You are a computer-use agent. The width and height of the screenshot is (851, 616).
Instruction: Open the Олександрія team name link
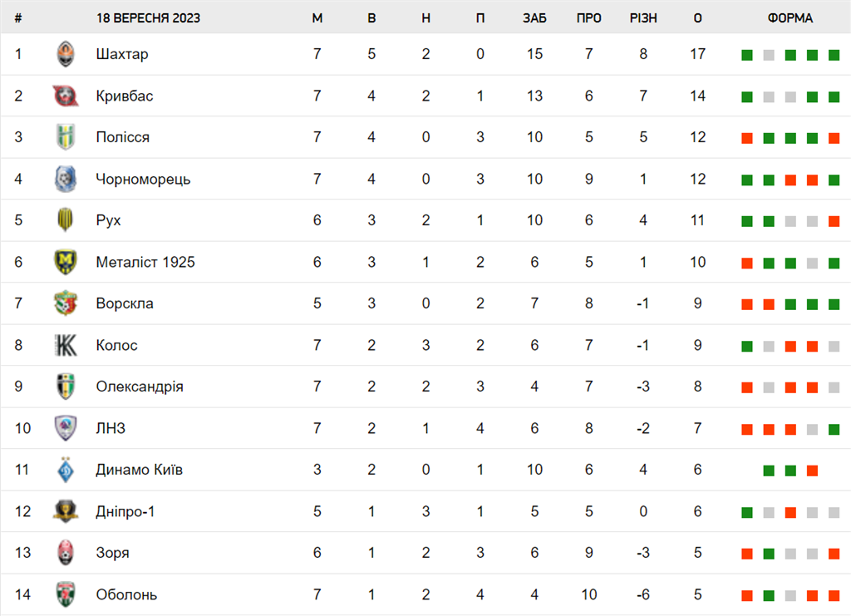(x=140, y=387)
